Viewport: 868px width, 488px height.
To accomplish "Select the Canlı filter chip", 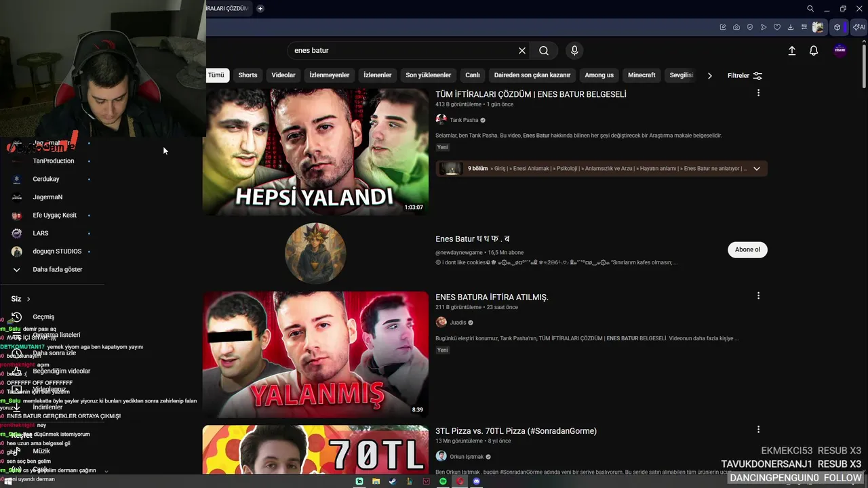I will 473,75.
